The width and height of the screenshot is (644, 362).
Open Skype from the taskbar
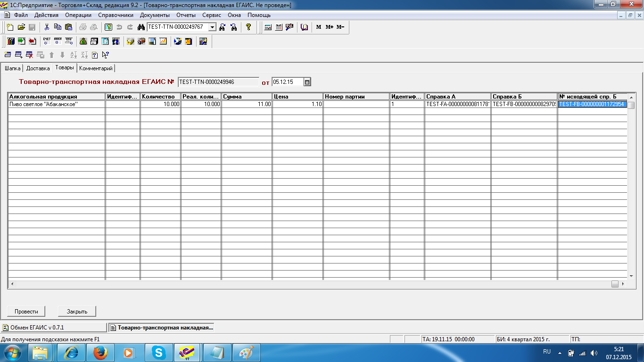pos(159,353)
